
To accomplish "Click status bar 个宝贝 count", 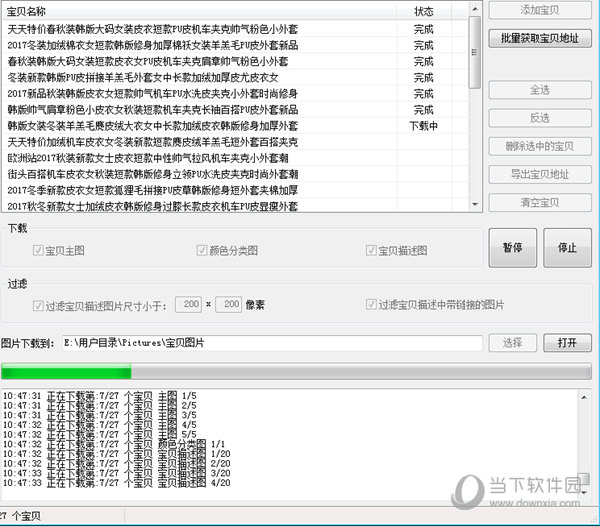I will pos(20,516).
